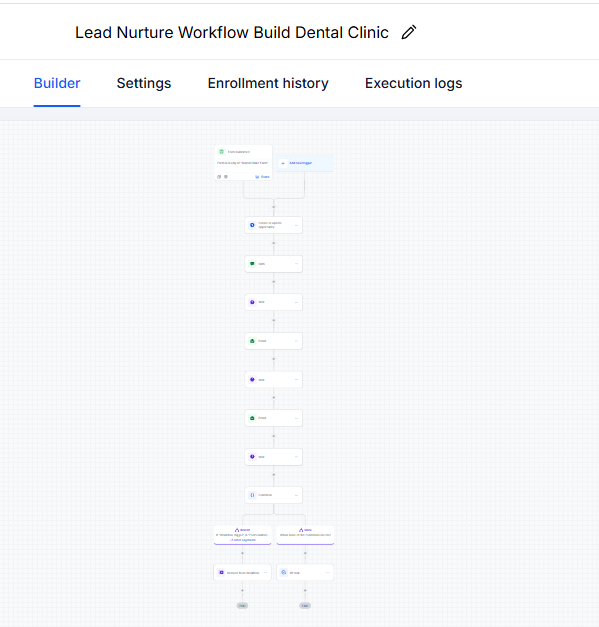This screenshot has width=599, height=627.
Task: Select envelope icon of Email nearest the Condition
Action: pos(252,418)
